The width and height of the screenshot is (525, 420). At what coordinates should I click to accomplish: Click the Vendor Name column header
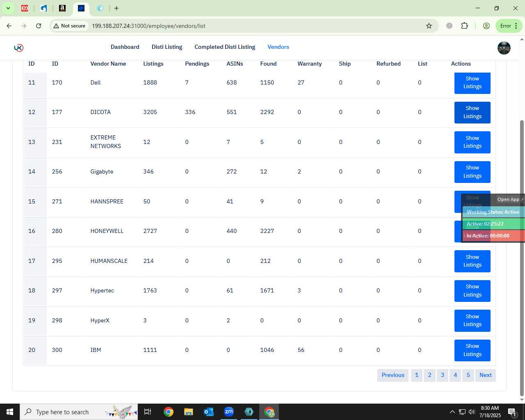coord(108,64)
